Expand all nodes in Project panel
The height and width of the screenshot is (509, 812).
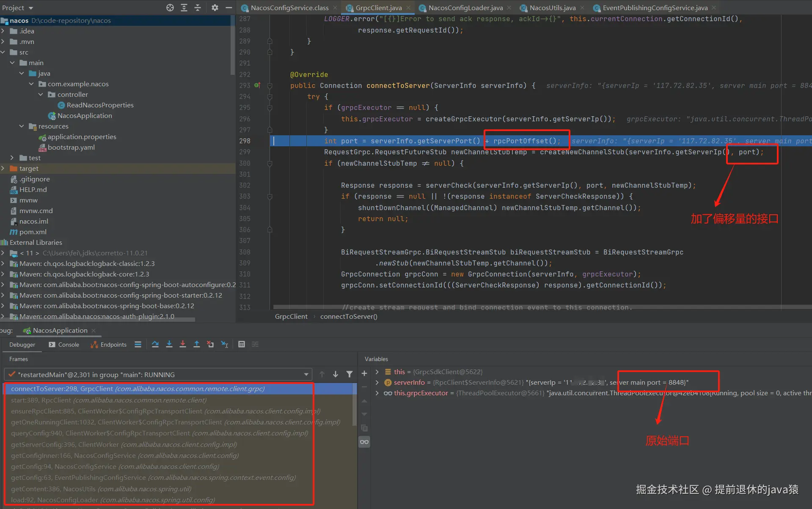point(184,8)
